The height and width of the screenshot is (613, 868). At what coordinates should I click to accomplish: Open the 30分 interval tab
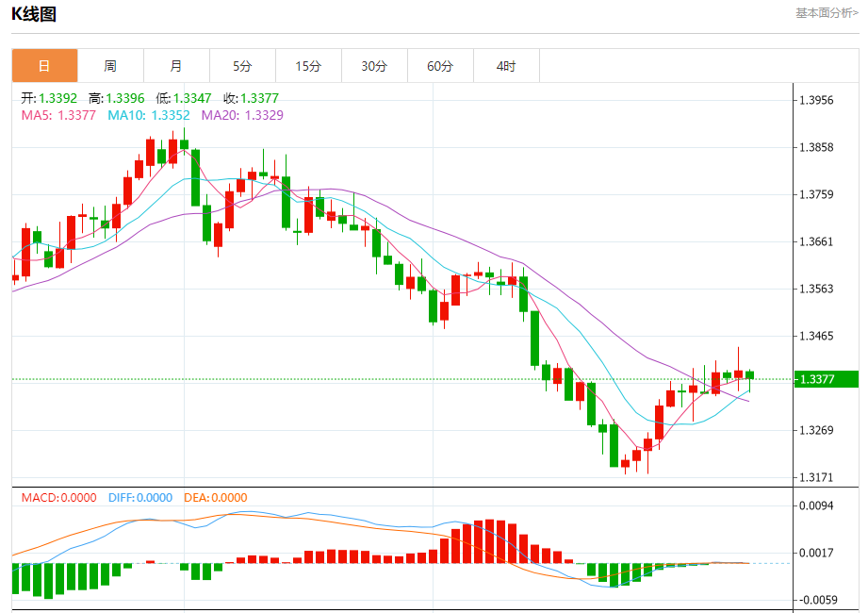click(x=374, y=66)
